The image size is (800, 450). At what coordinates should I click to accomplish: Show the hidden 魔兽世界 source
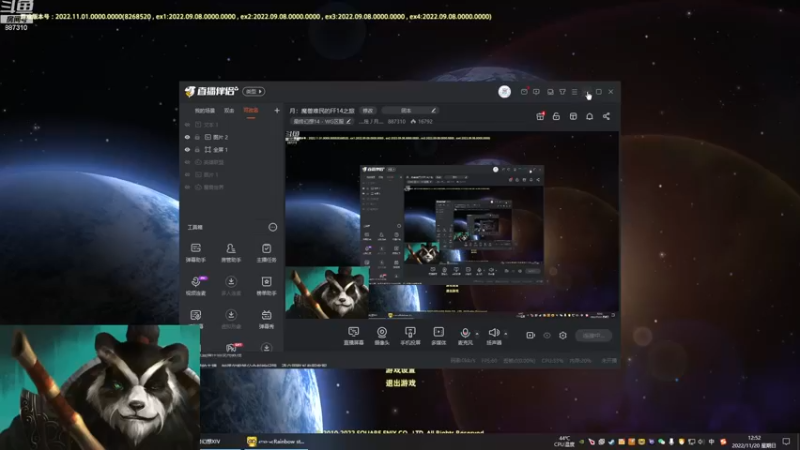tap(187, 187)
